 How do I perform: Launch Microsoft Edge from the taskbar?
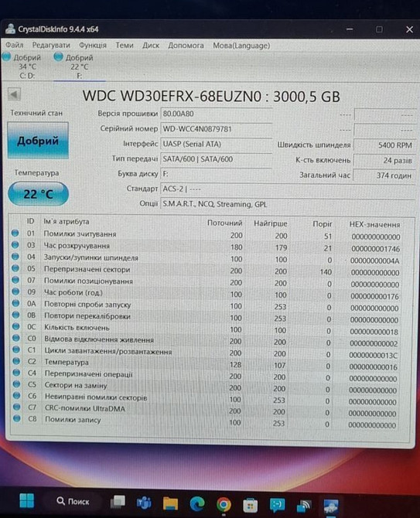point(197,504)
